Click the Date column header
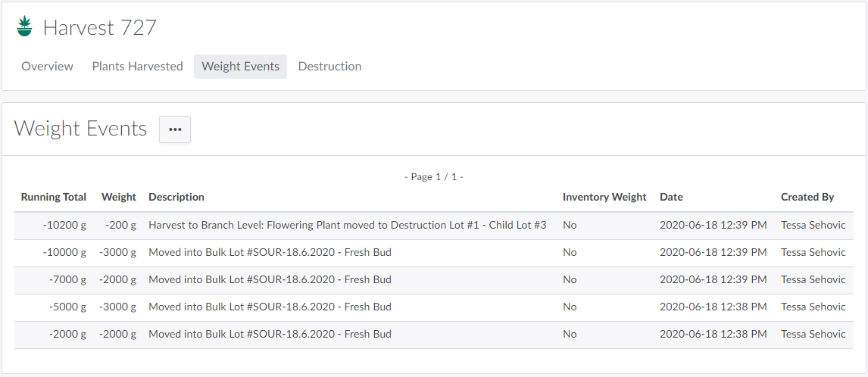868x377 pixels. (x=671, y=197)
